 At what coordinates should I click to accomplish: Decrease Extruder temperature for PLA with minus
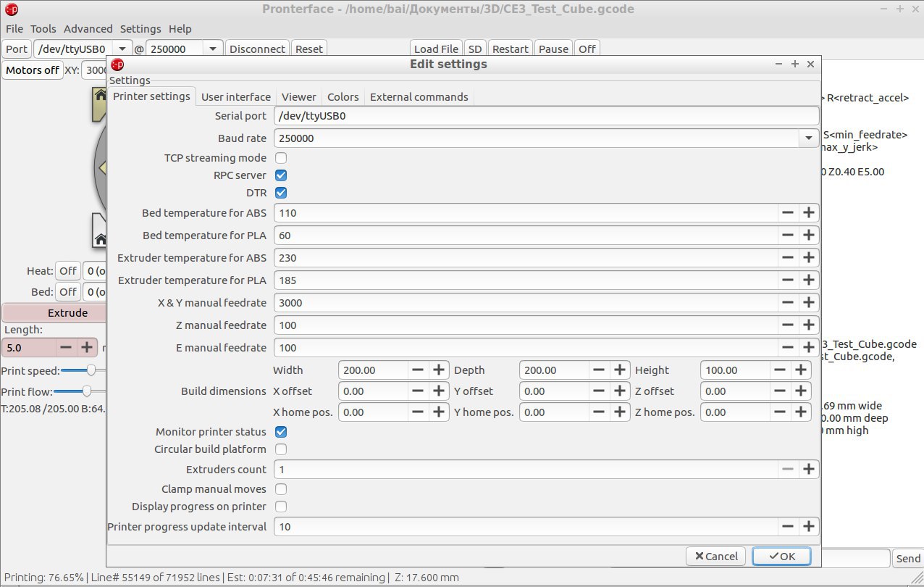(788, 280)
